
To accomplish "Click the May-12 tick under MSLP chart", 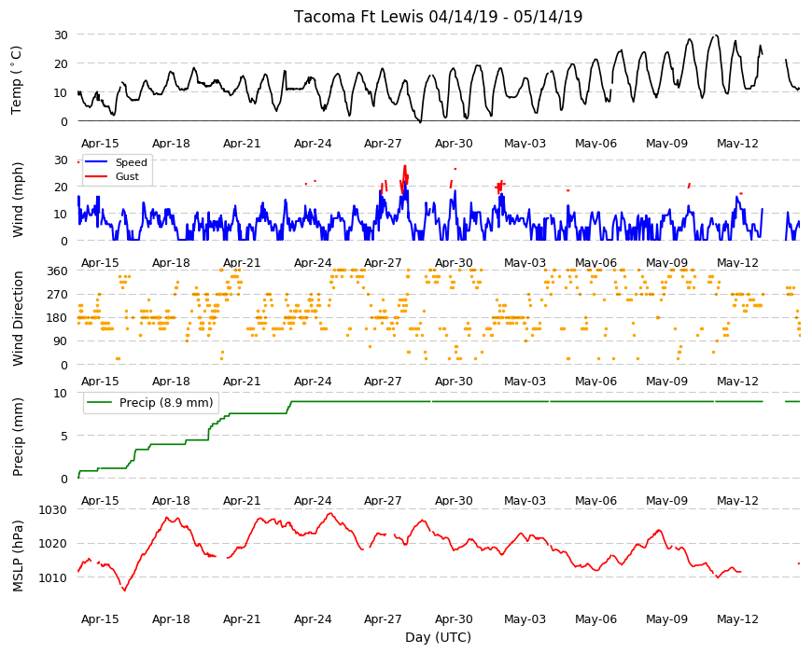I will coord(737,618).
